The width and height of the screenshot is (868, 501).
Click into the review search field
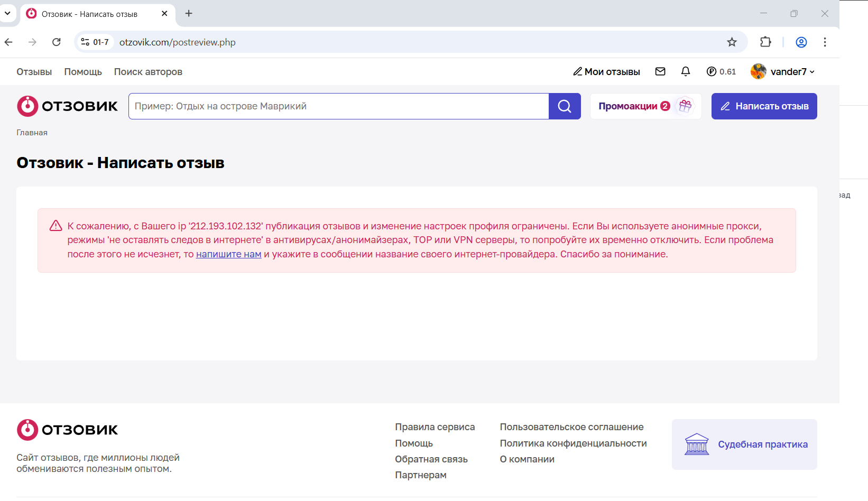338,106
